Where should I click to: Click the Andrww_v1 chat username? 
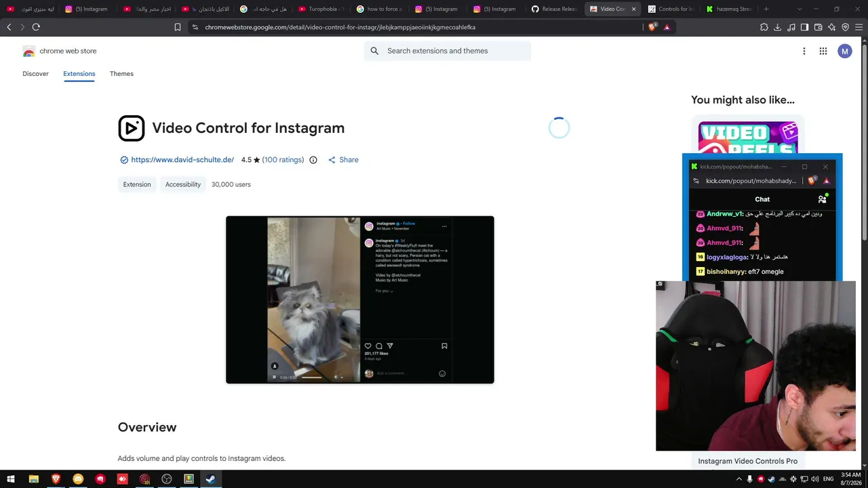[724, 214]
